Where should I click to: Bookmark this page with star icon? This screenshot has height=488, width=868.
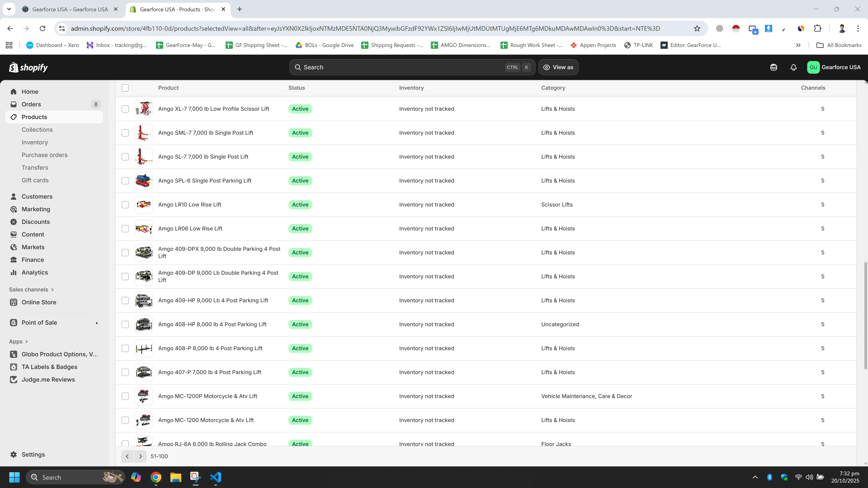[x=697, y=29]
